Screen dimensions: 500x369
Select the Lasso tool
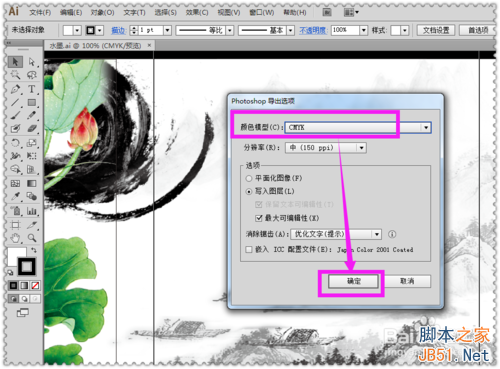click(x=32, y=75)
